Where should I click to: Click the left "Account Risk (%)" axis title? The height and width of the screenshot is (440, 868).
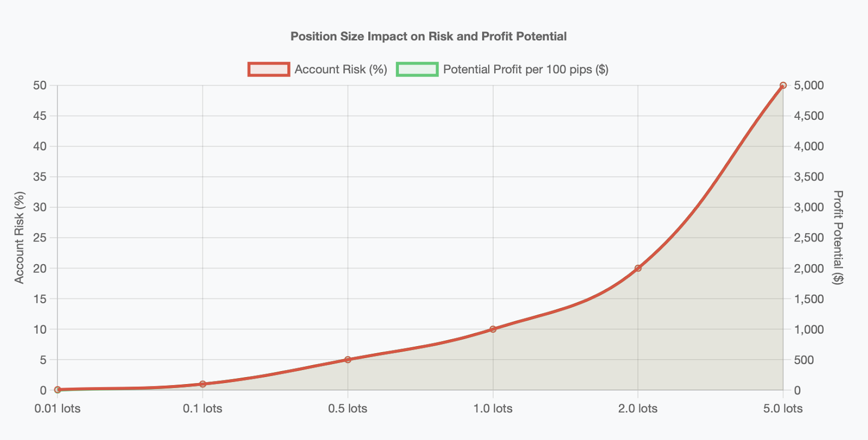(20, 238)
